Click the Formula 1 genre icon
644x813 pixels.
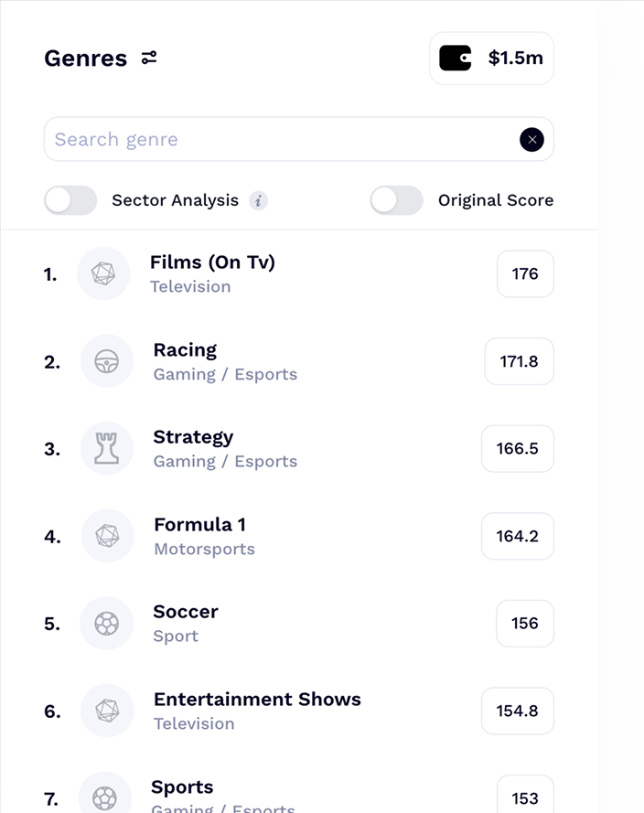107,536
